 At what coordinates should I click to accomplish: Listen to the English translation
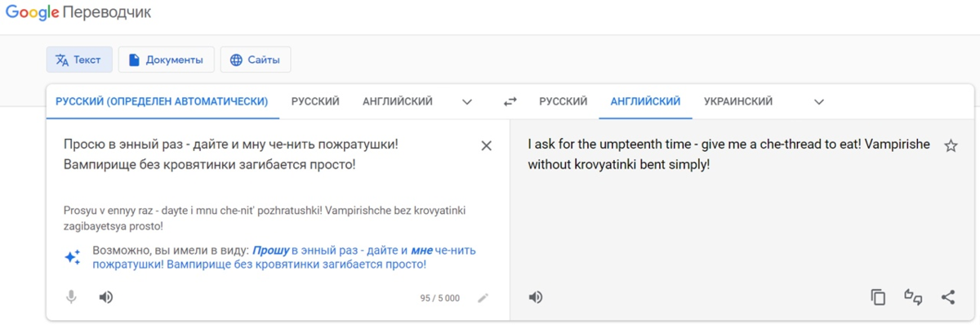pos(536,297)
